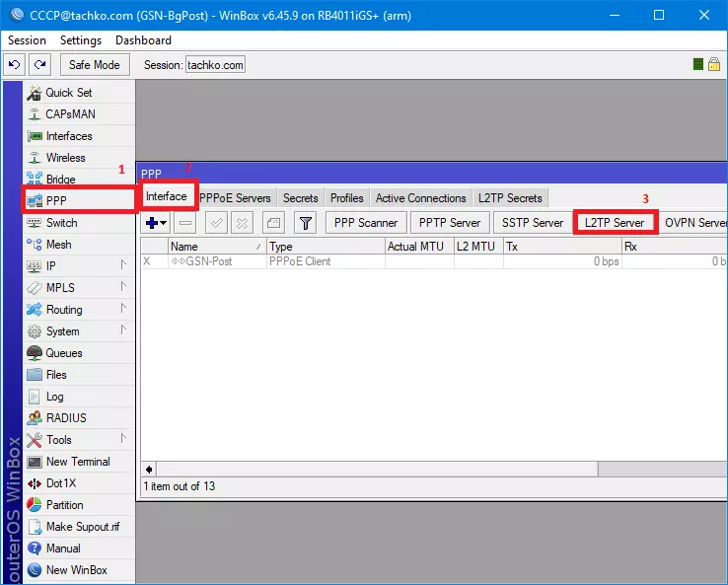
Task: Open the Queues sidebar item
Action: [x=79, y=353]
